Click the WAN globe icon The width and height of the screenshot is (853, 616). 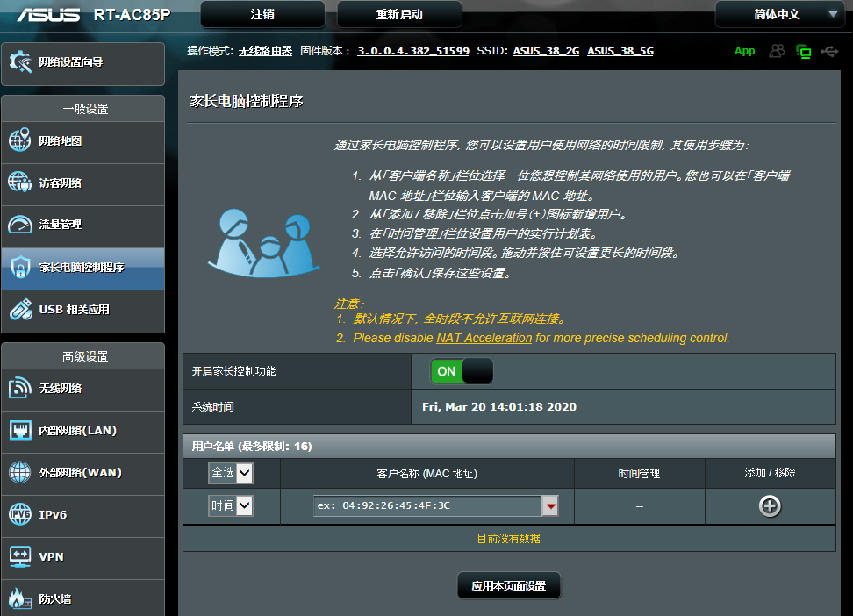pyautogui.click(x=20, y=472)
